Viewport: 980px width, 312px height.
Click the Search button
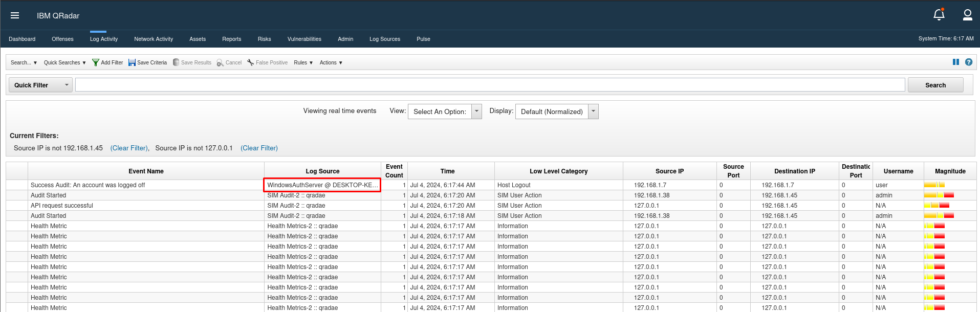coord(935,85)
